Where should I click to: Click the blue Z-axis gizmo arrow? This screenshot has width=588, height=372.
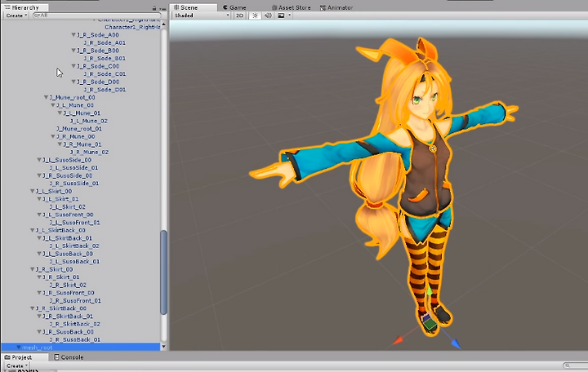(x=455, y=343)
